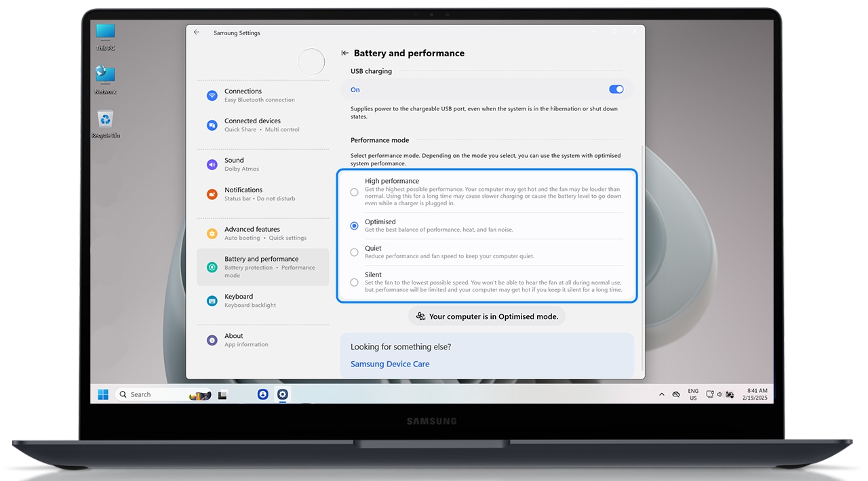
Task: Open the Sound Dolby Atmos category
Action: tap(263, 165)
